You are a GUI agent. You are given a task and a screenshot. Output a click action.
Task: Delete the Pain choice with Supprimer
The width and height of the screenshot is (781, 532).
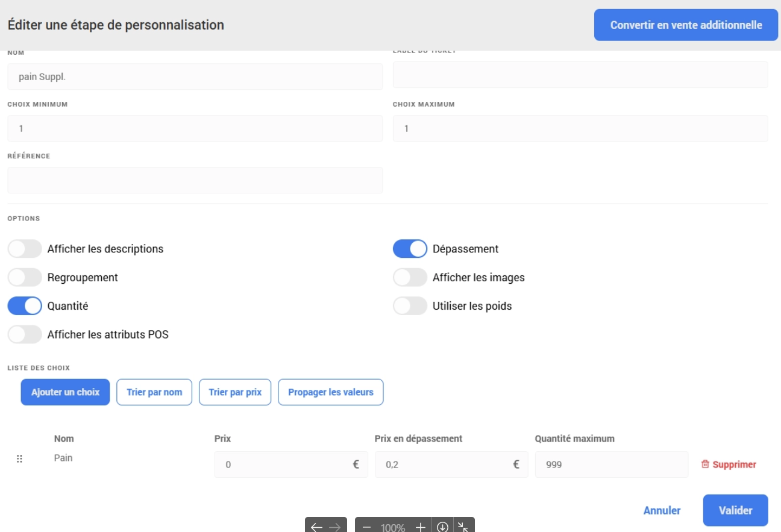(x=729, y=465)
